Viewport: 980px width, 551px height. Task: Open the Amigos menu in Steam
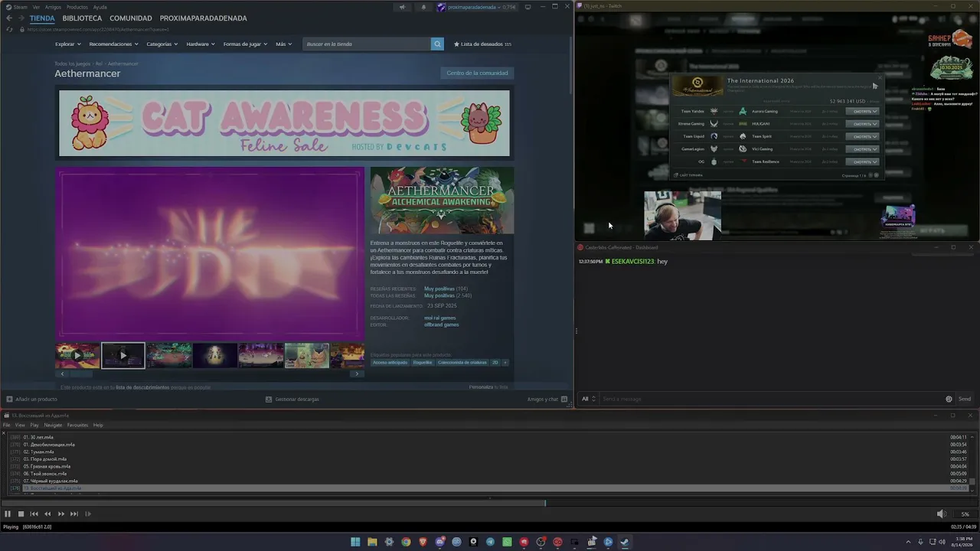click(x=53, y=7)
